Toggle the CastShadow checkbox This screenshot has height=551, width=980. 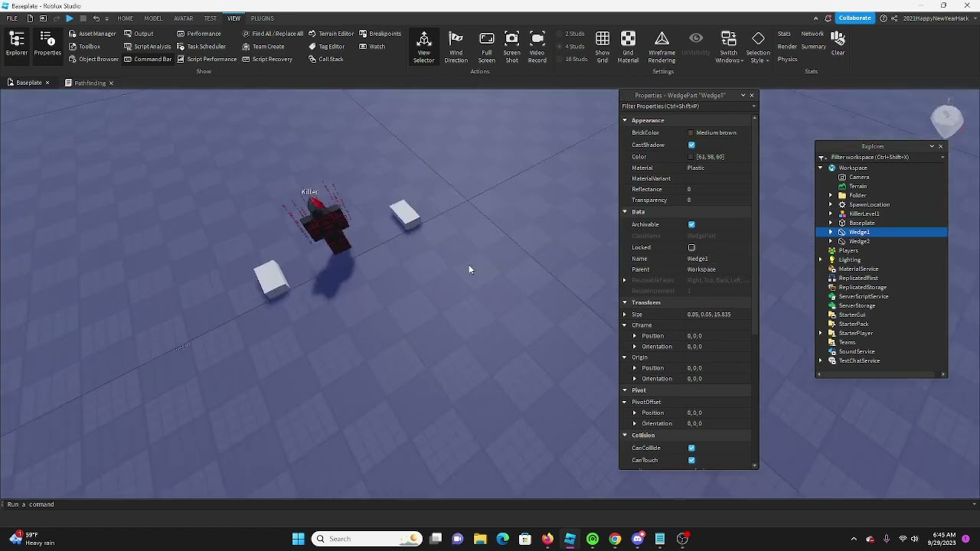[x=691, y=145]
